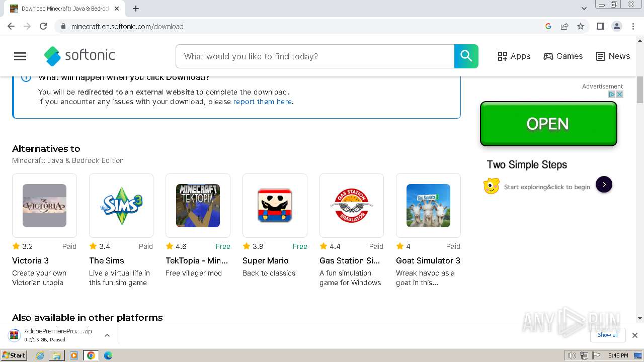Viewport: 644px width, 362px height.
Task: Switch to Chrome in the taskbar
Action: pos(91,355)
